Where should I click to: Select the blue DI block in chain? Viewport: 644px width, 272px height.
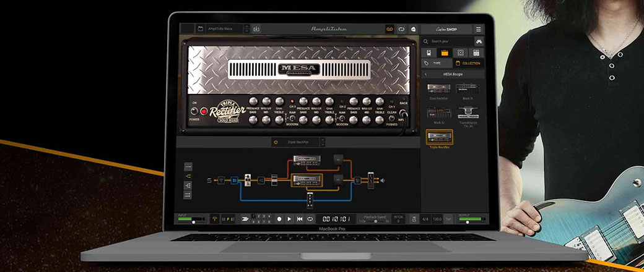pos(233,180)
